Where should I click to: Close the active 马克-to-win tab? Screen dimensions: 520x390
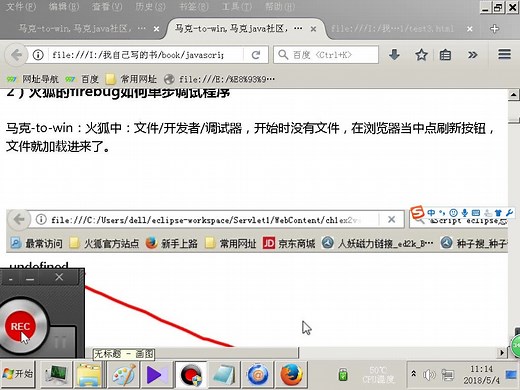[313, 29]
